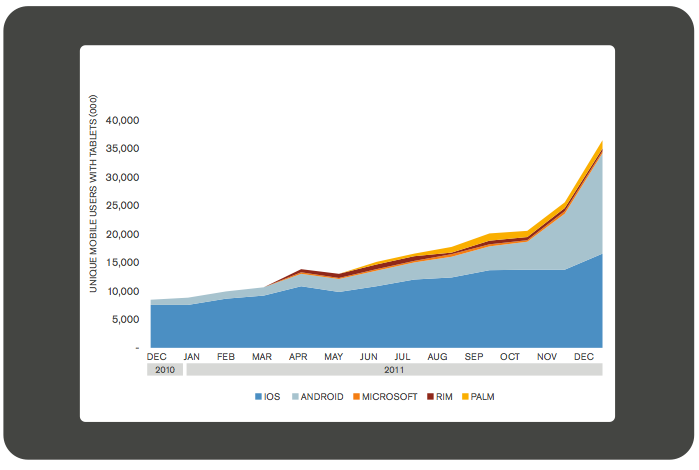Select the IOS legend label
The width and height of the screenshot is (699, 470).
[x=272, y=396]
